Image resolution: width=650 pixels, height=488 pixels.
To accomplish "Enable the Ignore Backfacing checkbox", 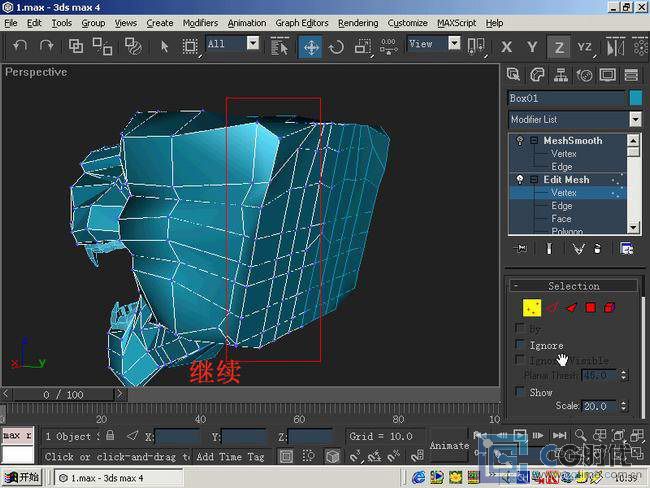I will (520, 345).
